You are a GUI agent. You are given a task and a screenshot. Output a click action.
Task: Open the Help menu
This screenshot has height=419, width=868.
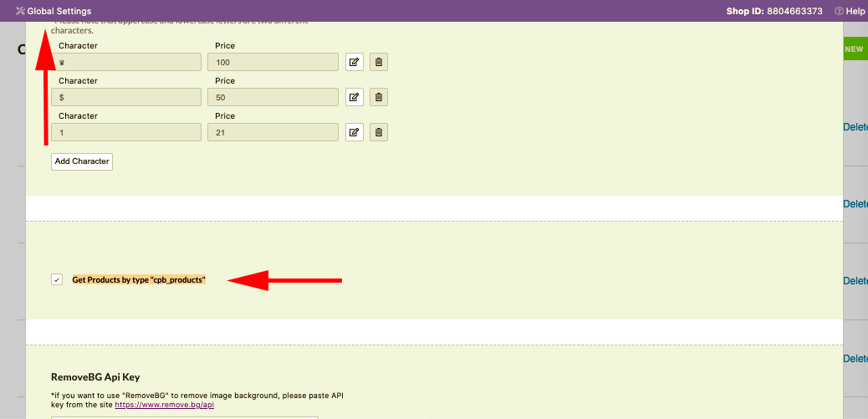[850, 11]
